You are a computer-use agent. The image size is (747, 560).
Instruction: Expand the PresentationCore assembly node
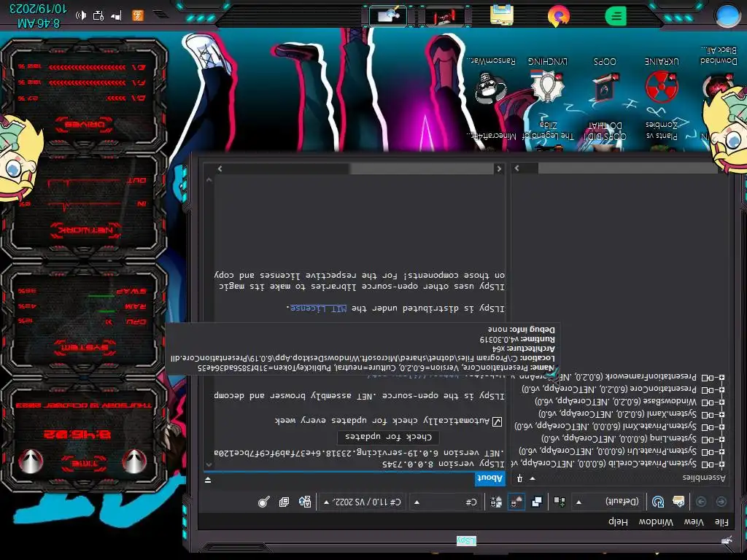pyautogui.click(x=721, y=389)
